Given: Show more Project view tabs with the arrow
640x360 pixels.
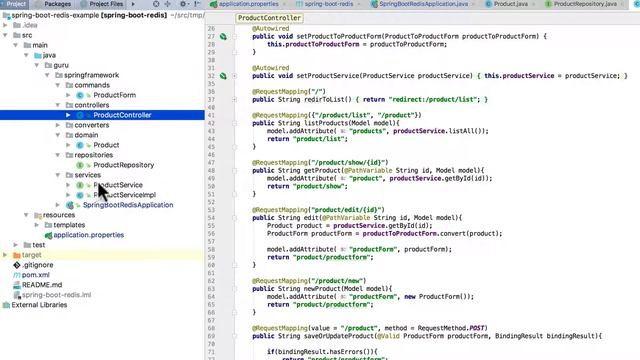Looking at the screenshot, I should tap(133, 4).
